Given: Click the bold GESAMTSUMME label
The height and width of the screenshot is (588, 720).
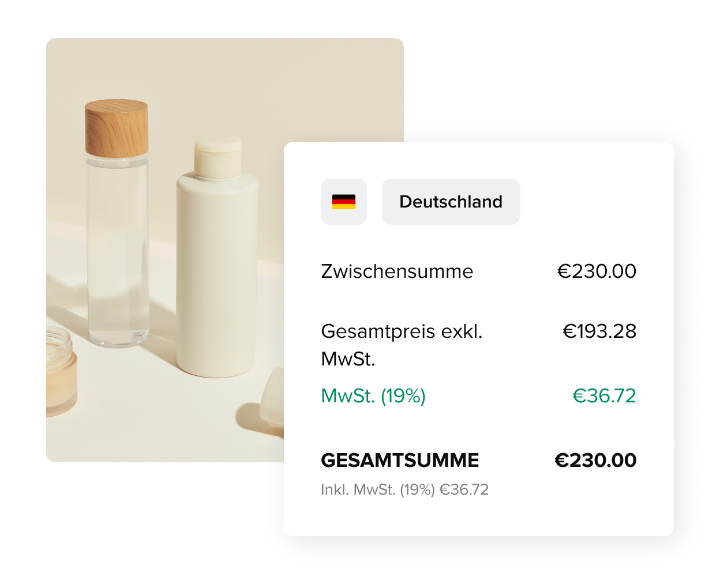Looking at the screenshot, I should point(400,460).
